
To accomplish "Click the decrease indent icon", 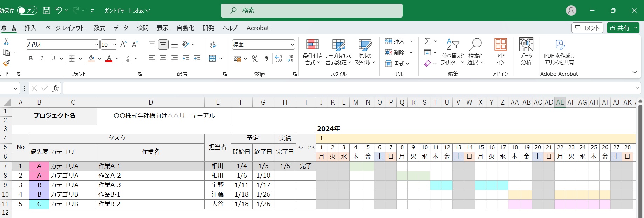I will (x=186, y=59).
